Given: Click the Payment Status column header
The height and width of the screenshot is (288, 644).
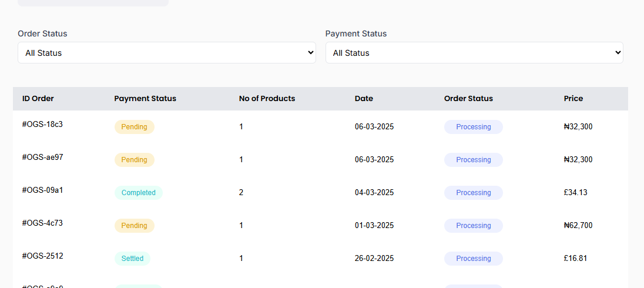Looking at the screenshot, I should click(x=145, y=99).
